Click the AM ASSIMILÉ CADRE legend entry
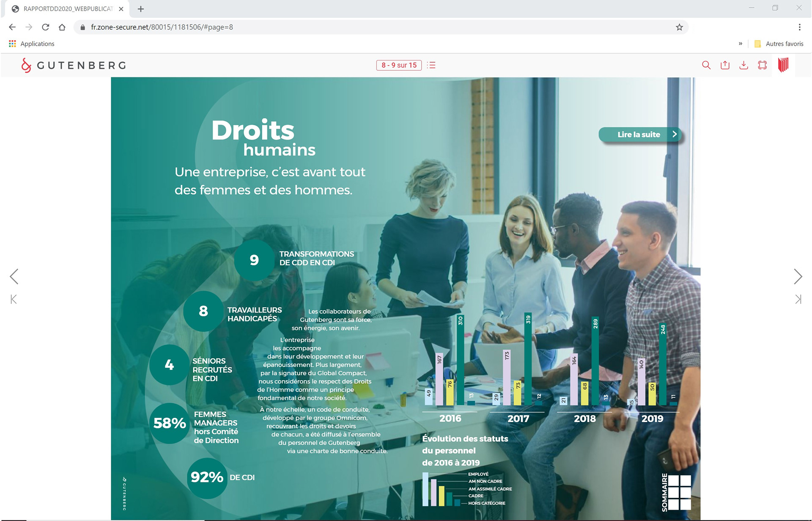The width and height of the screenshot is (812, 521). click(490, 489)
